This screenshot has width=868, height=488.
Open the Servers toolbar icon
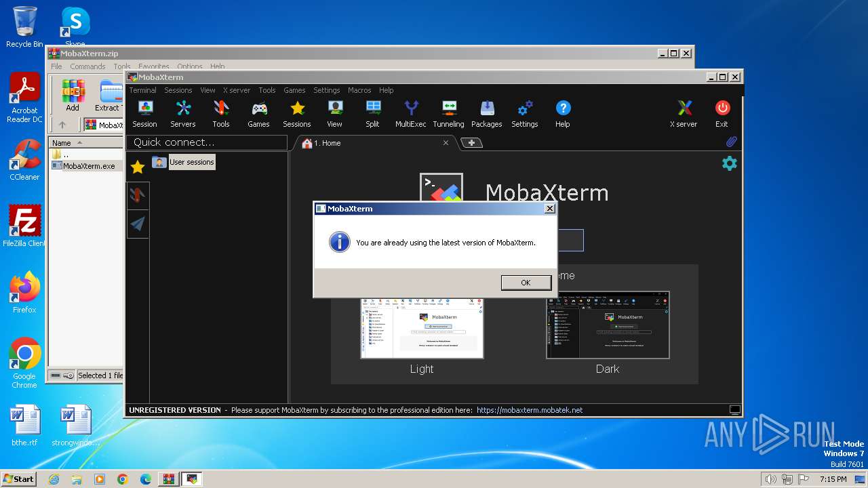(x=182, y=114)
